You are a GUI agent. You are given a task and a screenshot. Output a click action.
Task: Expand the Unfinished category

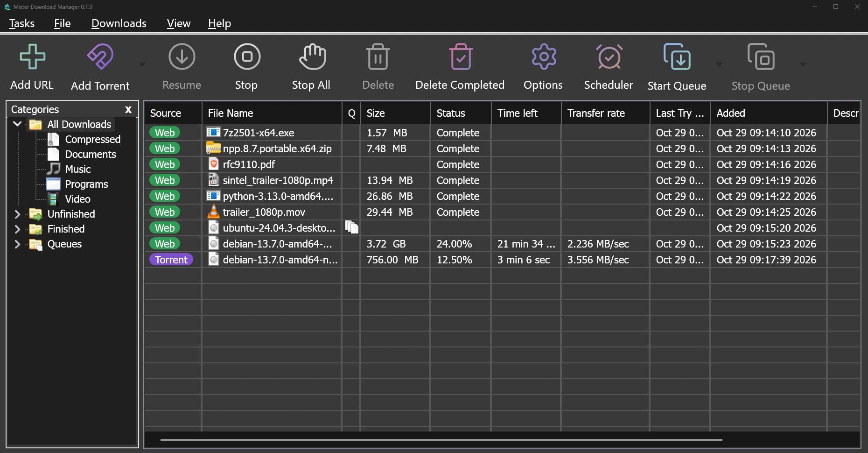[x=17, y=214]
